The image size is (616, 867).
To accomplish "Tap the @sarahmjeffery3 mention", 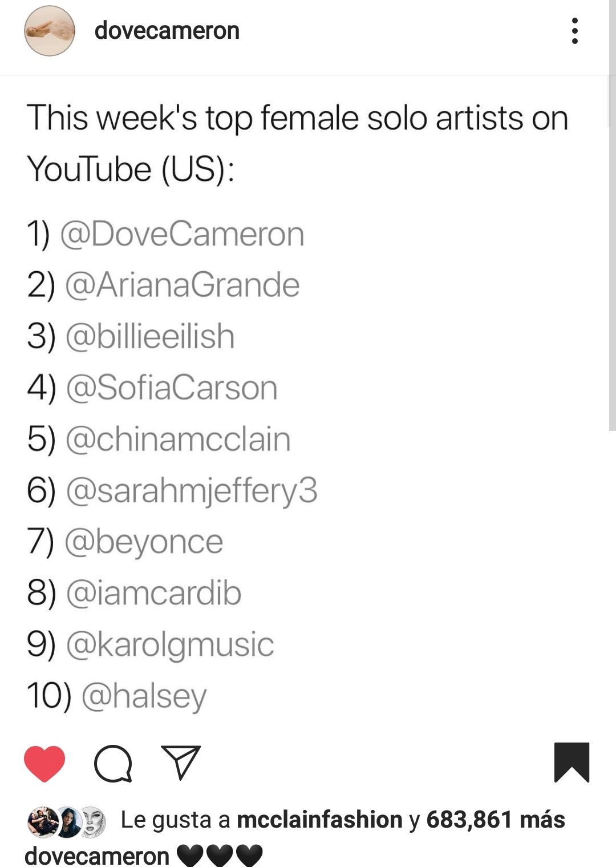I will pyautogui.click(x=192, y=491).
